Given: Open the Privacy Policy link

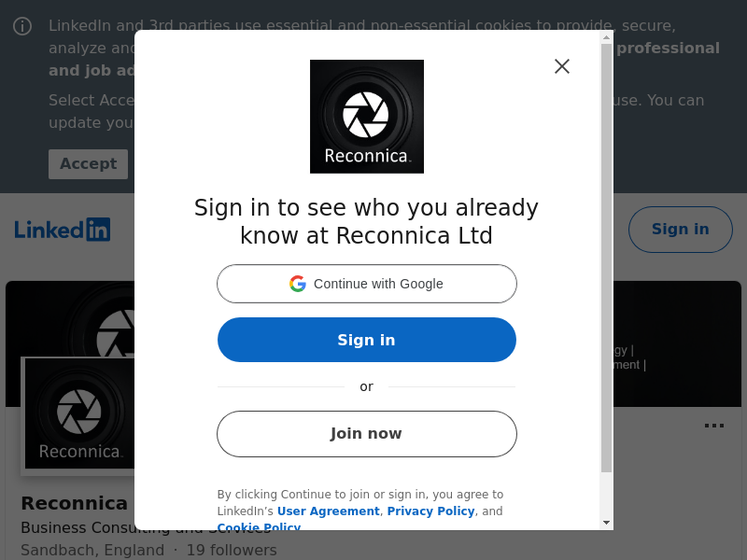Looking at the screenshot, I should coord(430,511).
